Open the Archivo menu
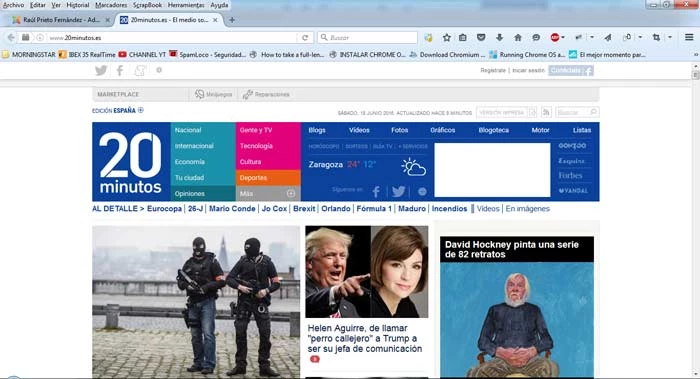The height and width of the screenshot is (379, 700). coord(13,5)
